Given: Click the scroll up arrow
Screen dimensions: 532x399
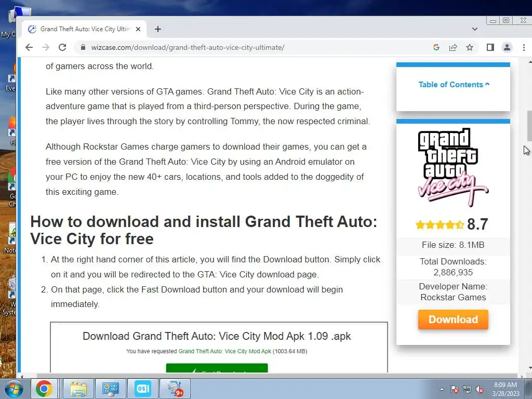Looking at the screenshot, I should 529,62.
